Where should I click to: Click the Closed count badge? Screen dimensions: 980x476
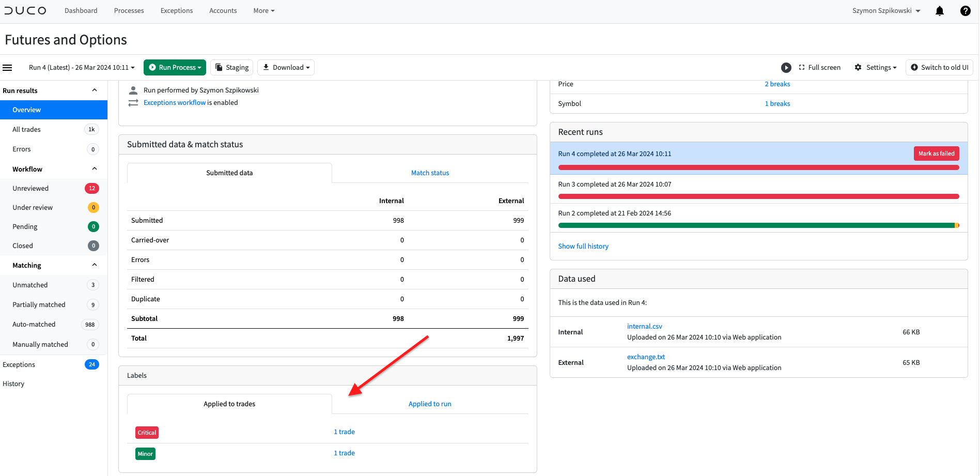[94, 246]
